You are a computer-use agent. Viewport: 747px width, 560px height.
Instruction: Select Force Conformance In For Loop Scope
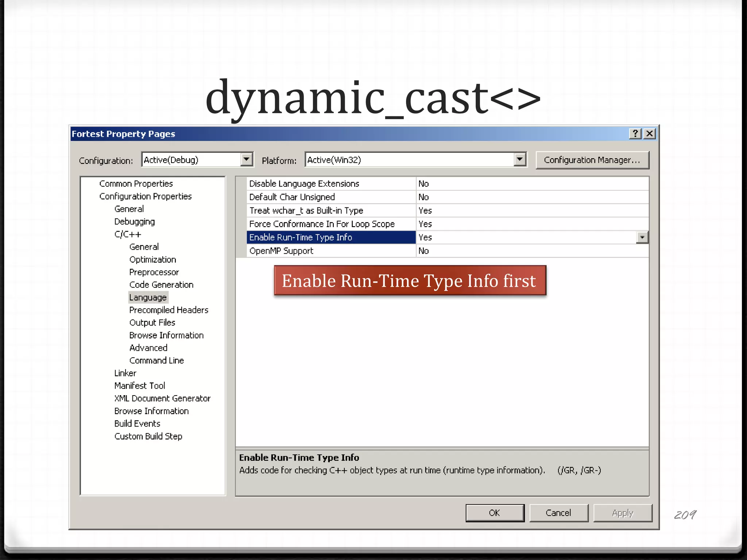pyautogui.click(x=331, y=224)
